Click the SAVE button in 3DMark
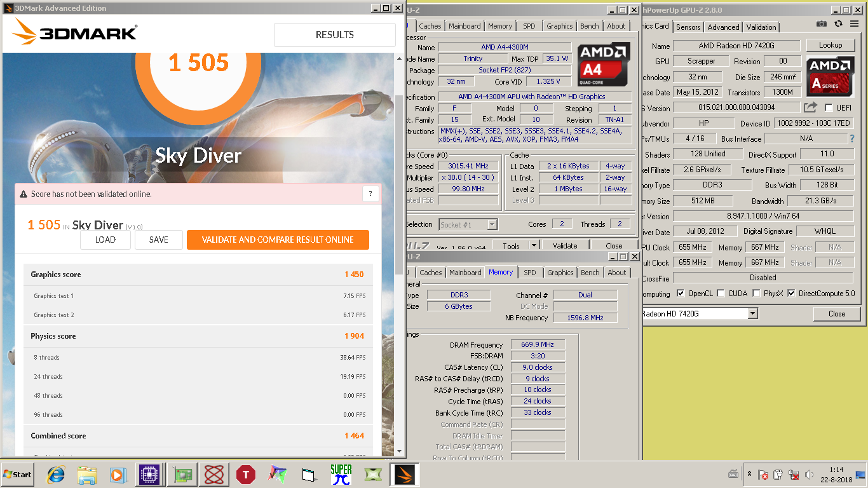This screenshot has height=488, width=868. pos(159,240)
